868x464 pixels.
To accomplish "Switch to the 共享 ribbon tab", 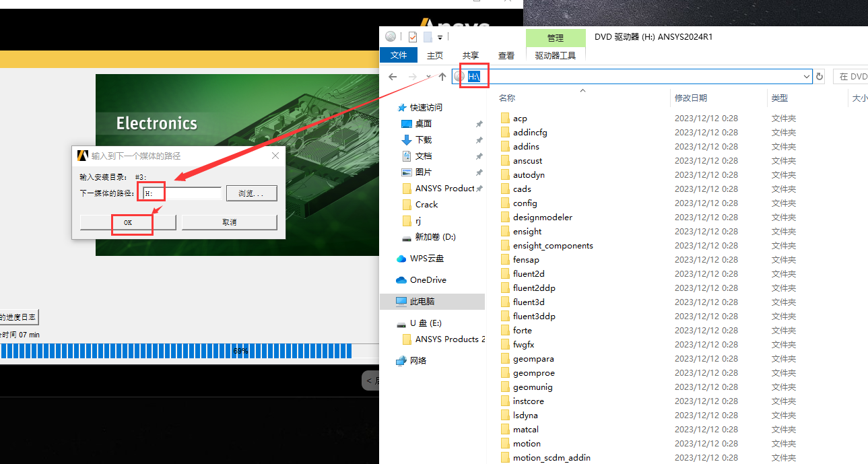I will pyautogui.click(x=471, y=55).
